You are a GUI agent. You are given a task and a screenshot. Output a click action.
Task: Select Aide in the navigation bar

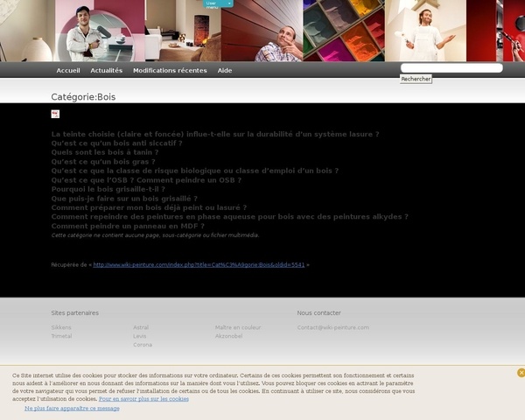[x=225, y=70]
